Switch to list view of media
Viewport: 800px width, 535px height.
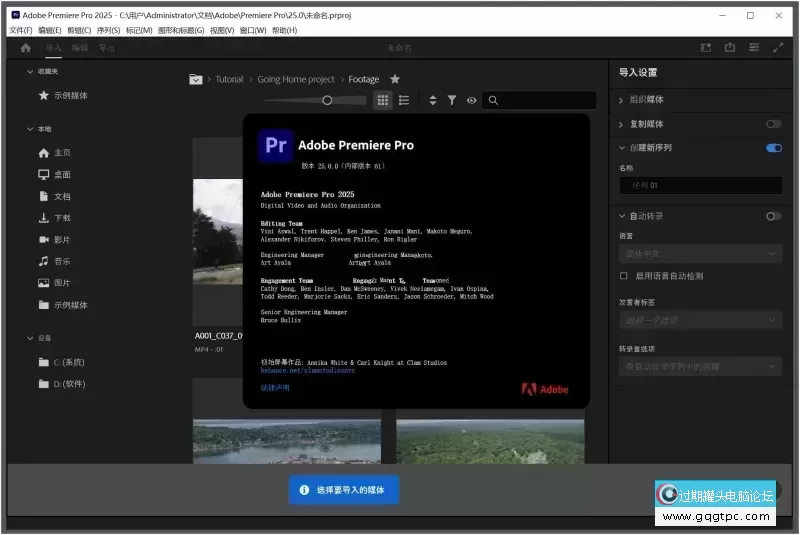tap(404, 100)
